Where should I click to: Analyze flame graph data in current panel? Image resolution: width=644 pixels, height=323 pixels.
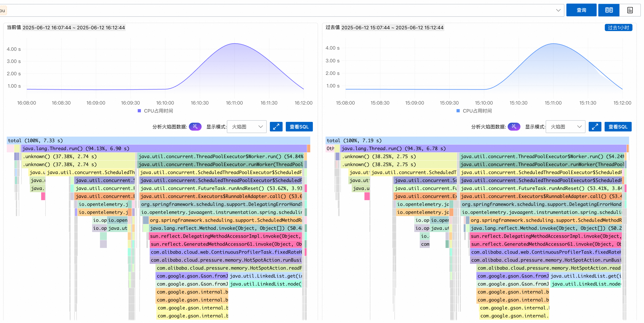(x=195, y=127)
